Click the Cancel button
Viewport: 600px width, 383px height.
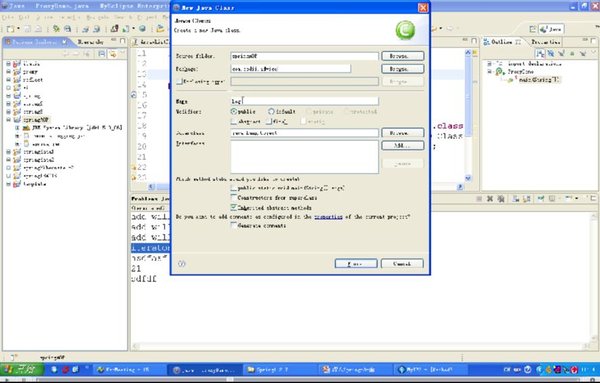(x=402, y=264)
